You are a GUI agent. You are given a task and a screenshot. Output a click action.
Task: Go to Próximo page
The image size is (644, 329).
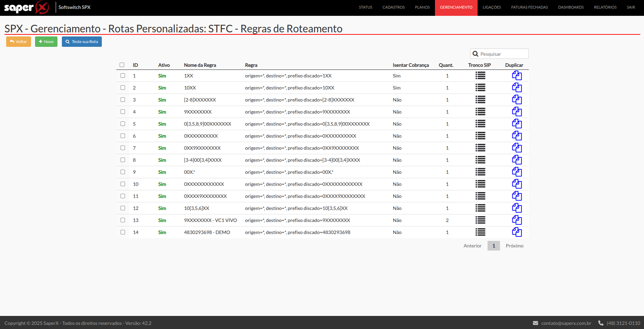click(514, 246)
